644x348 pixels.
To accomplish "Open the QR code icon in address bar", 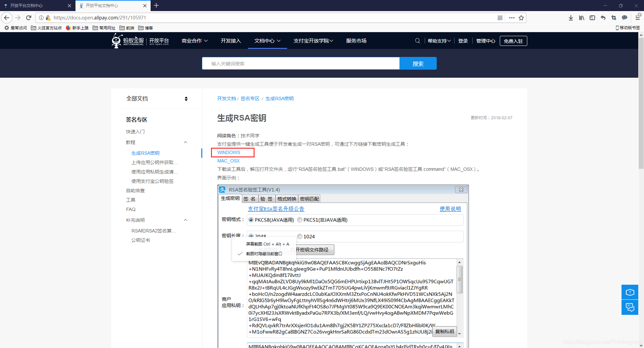I will coord(500,18).
